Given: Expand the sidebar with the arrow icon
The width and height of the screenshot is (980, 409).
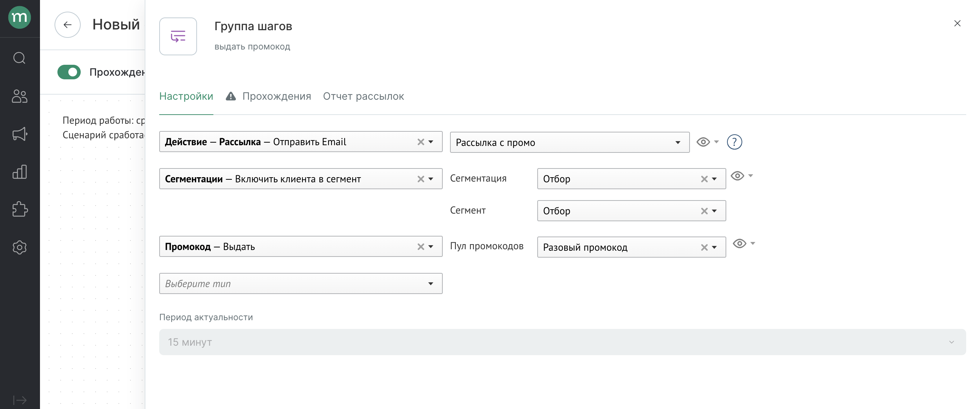Looking at the screenshot, I should point(19,400).
